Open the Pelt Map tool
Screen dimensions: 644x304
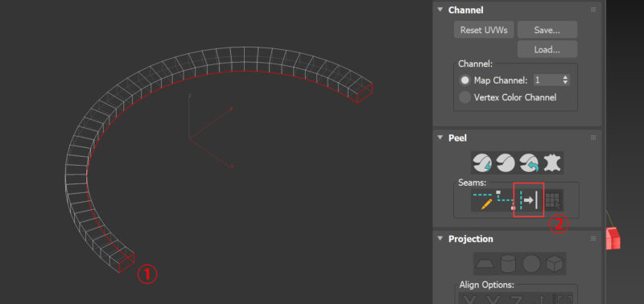tap(552, 163)
